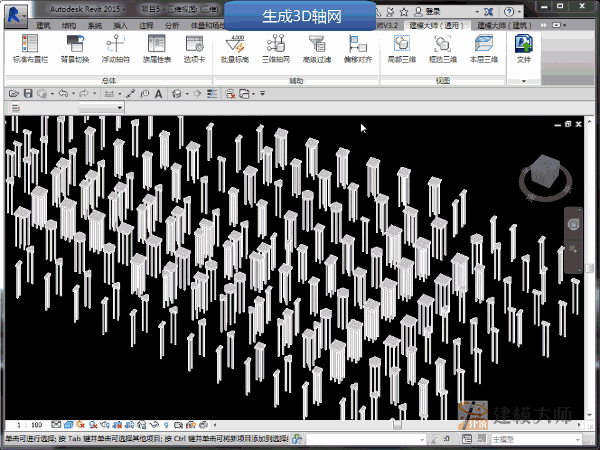Select the 建模大师（通用）ribbon tab
Image resolution: width=600 pixels, height=450 pixels.
(x=437, y=26)
